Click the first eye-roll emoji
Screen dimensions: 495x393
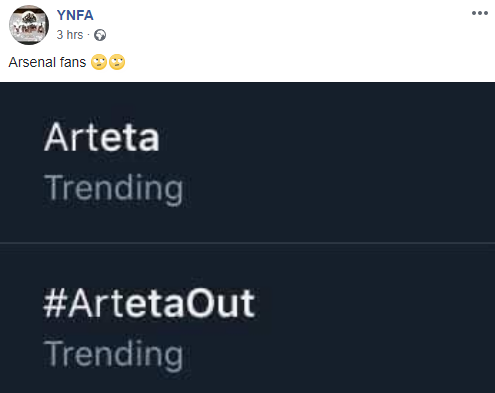[x=99, y=62]
